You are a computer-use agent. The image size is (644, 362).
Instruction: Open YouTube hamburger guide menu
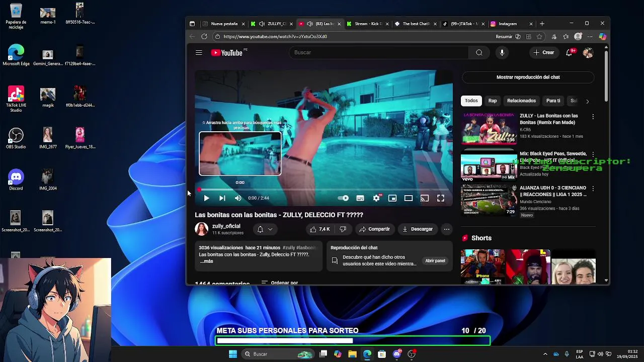click(199, 52)
